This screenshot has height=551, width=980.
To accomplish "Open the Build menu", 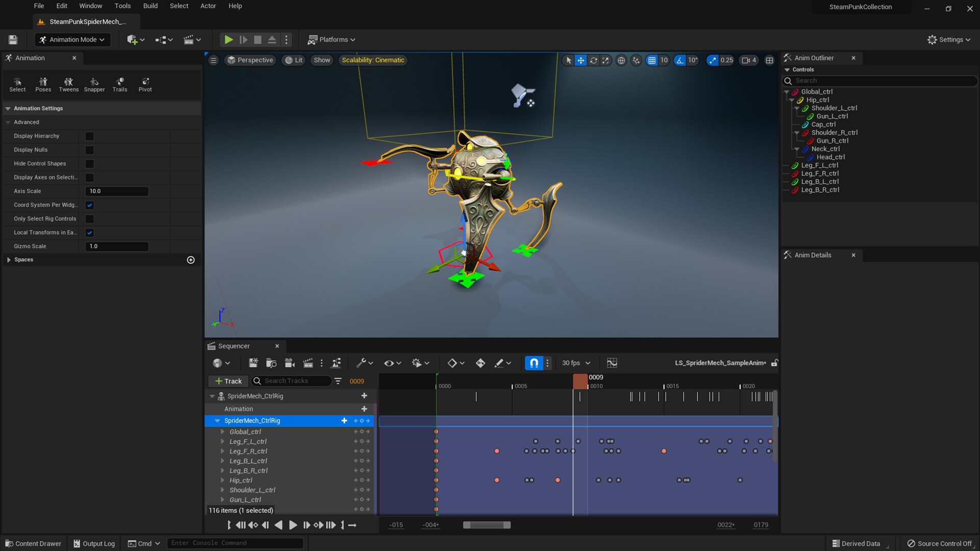I will pyautogui.click(x=150, y=6).
